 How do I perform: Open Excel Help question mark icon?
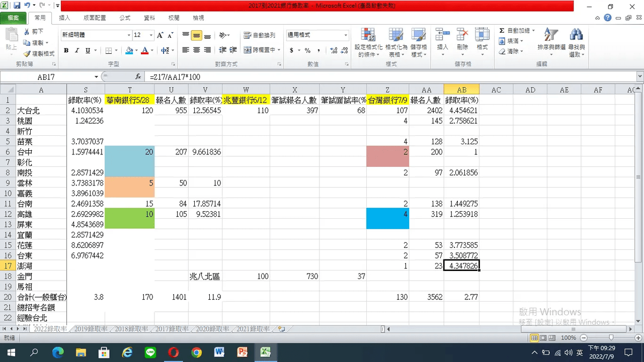tap(608, 18)
